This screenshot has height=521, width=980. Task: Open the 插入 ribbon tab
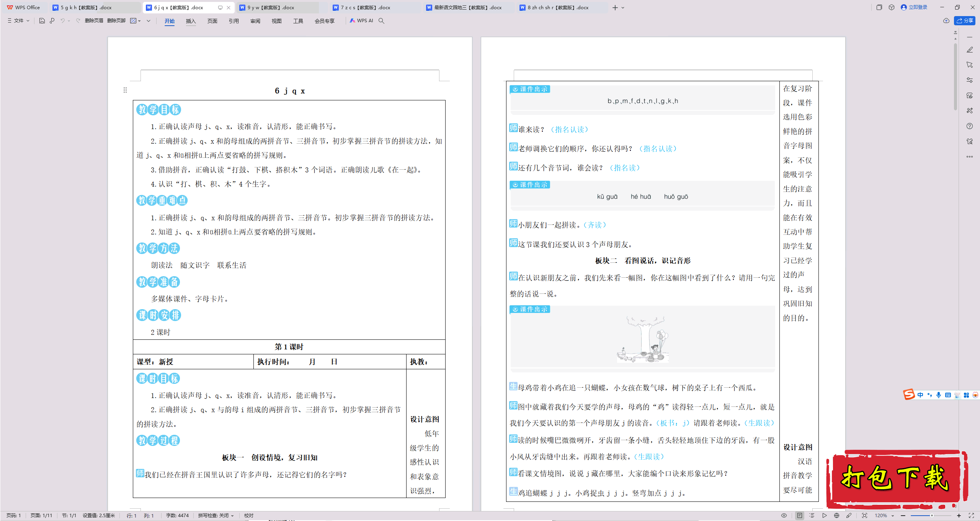tap(191, 21)
